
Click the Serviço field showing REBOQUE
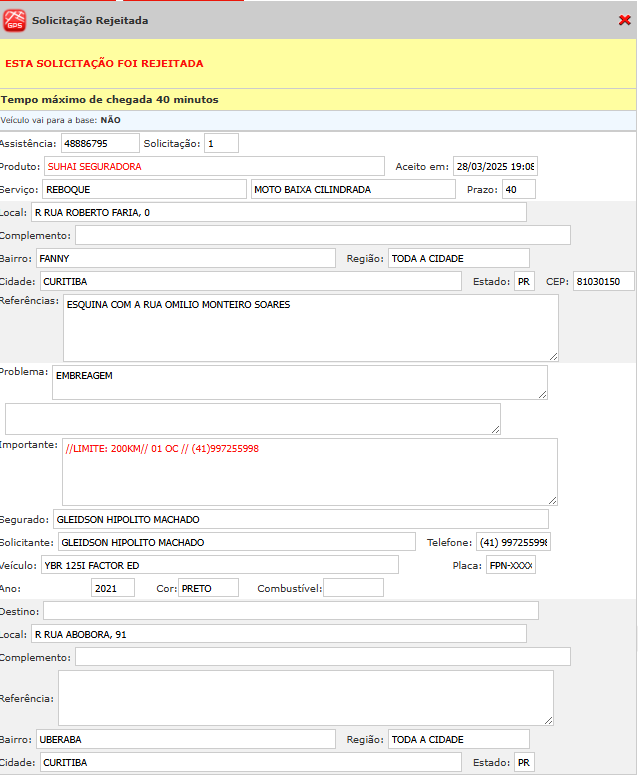point(143,189)
